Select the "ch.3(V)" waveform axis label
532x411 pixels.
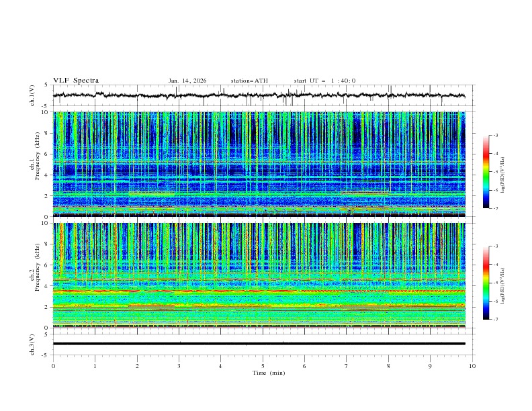coord(33,343)
